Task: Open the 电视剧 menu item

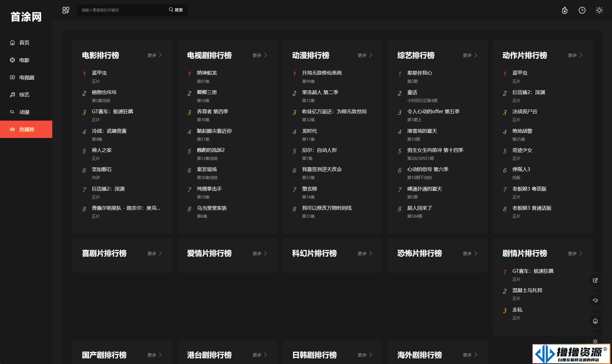Action: (27, 77)
